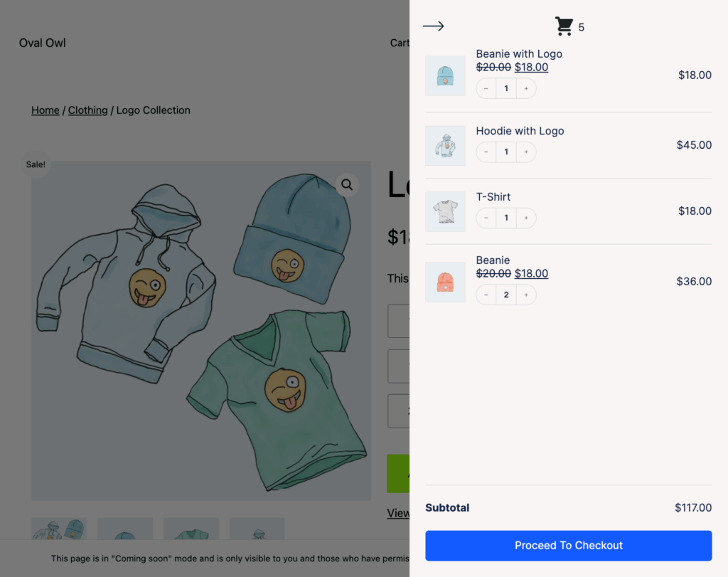Select the orange Beanie thumbnail

pos(445,282)
